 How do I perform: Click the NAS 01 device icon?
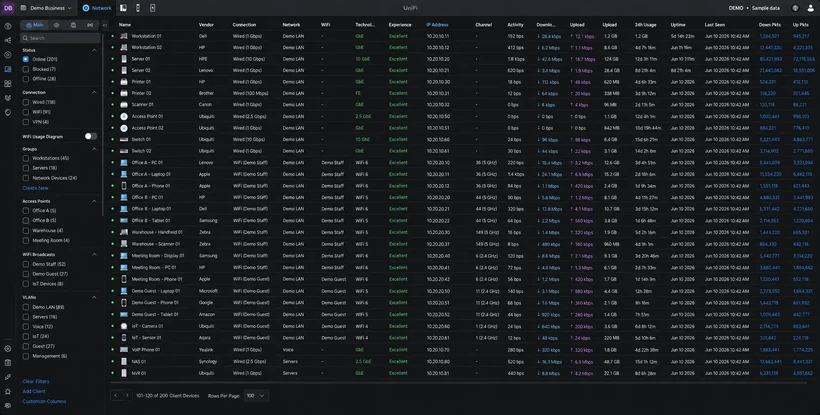point(124,361)
